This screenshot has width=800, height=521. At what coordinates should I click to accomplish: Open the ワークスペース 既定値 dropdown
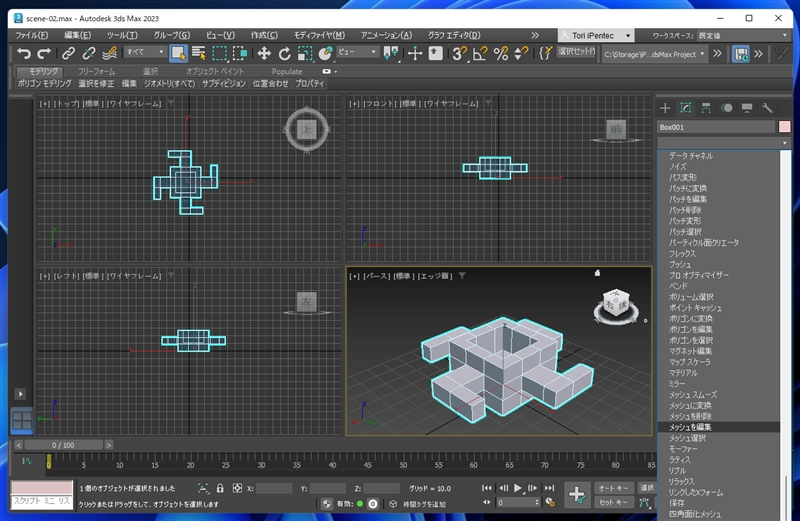click(743, 35)
